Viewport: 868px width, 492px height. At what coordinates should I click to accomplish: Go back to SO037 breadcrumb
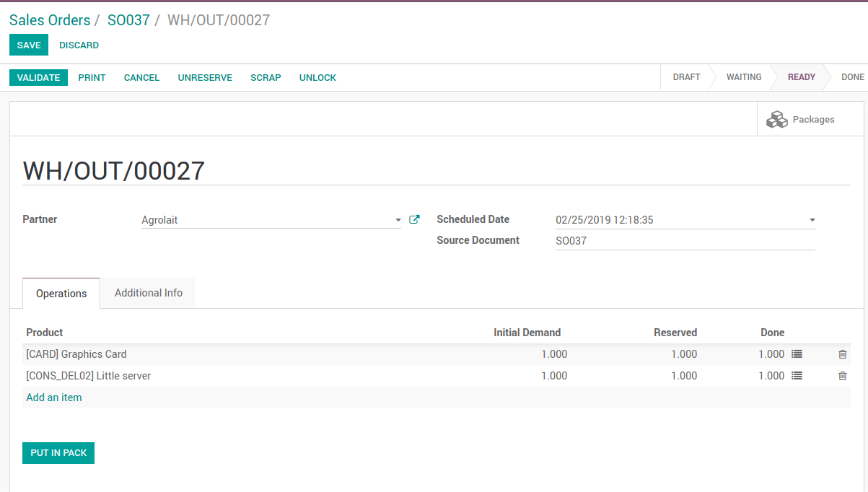click(x=128, y=20)
